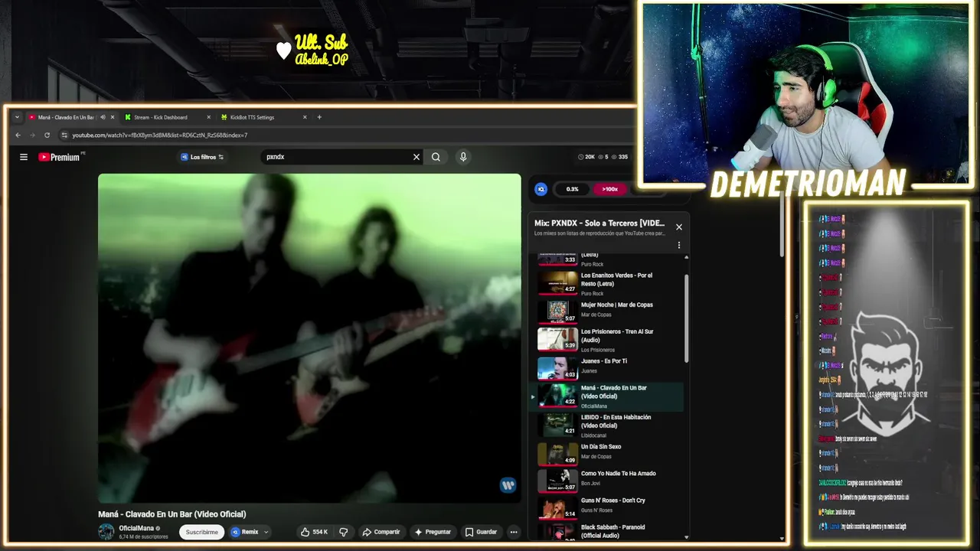
Task: Open the YouTube hamburger guide menu
Action: pyautogui.click(x=24, y=157)
